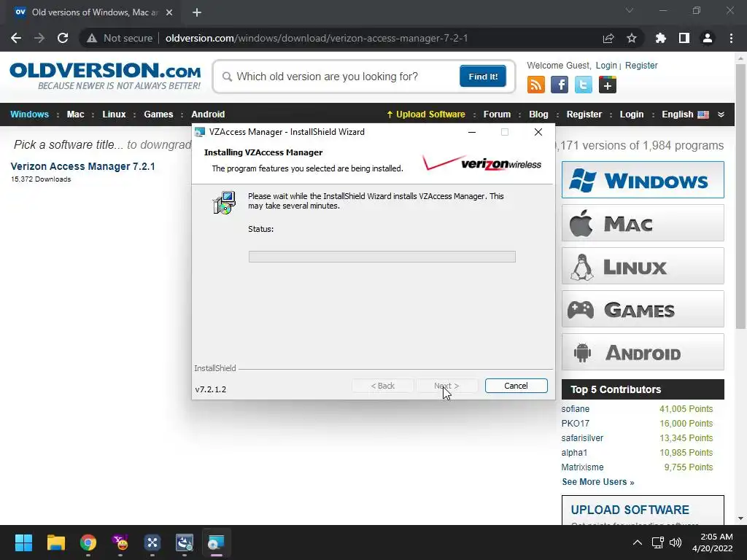The height and width of the screenshot is (560, 747).
Task: Open Chrome side panel icon
Action: [x=684, y=38]
